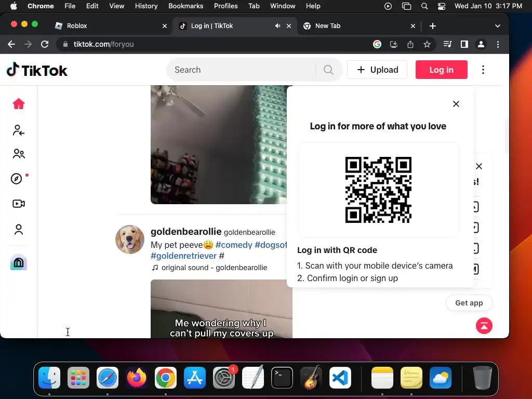This screenshot has height=399, width=532.
Task: Open Visual Studio Code from the Dock
Action: tap(340, 378)
